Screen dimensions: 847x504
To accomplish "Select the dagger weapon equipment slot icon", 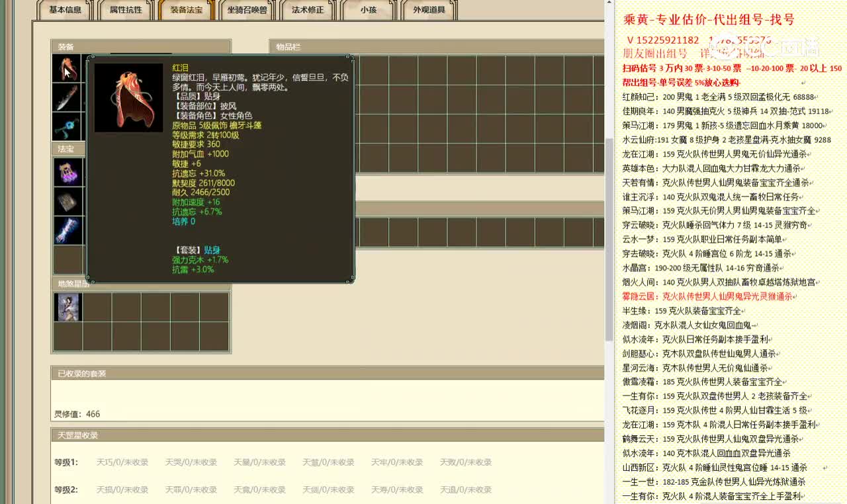I will click(x=67, y=97).
